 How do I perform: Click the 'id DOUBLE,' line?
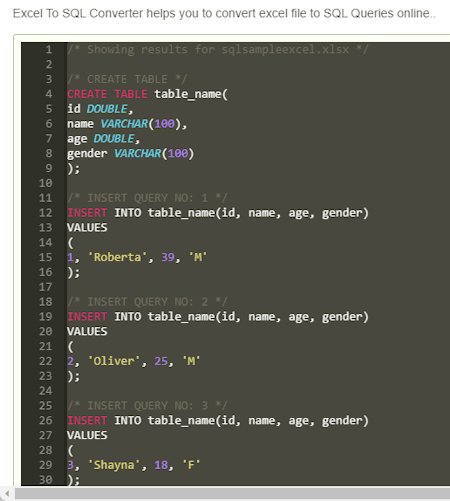click(x=100, y=109)
